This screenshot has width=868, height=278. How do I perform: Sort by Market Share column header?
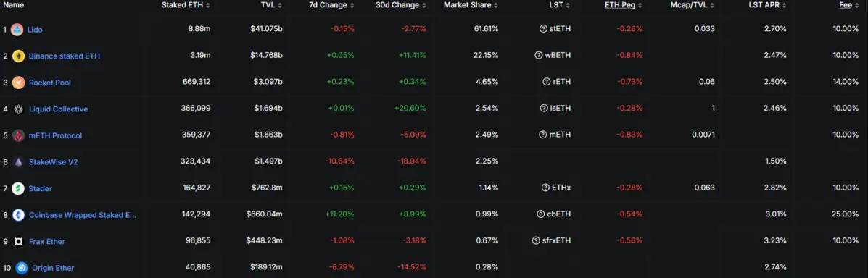pyautogui.click(x=471, y=5)
